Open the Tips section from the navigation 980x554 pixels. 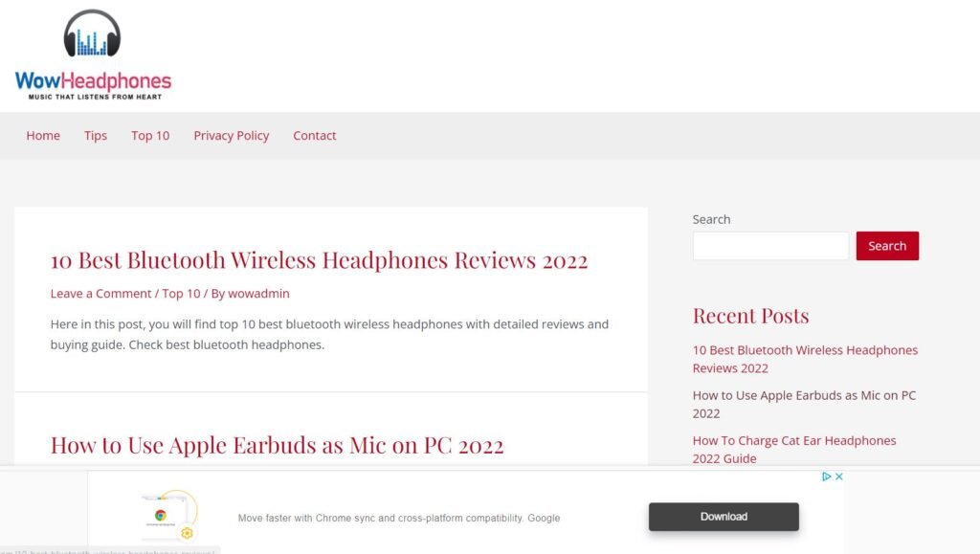click(95, 135)
